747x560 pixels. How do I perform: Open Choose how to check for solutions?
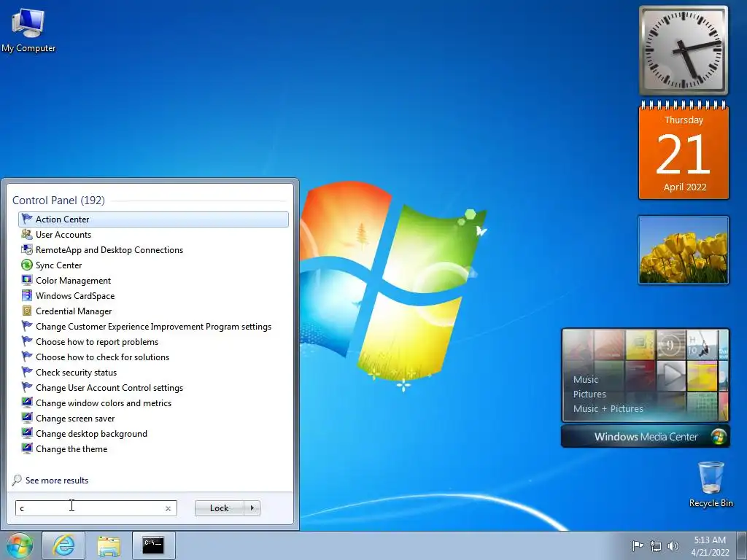pyautogui.click(x=153, y=357)
